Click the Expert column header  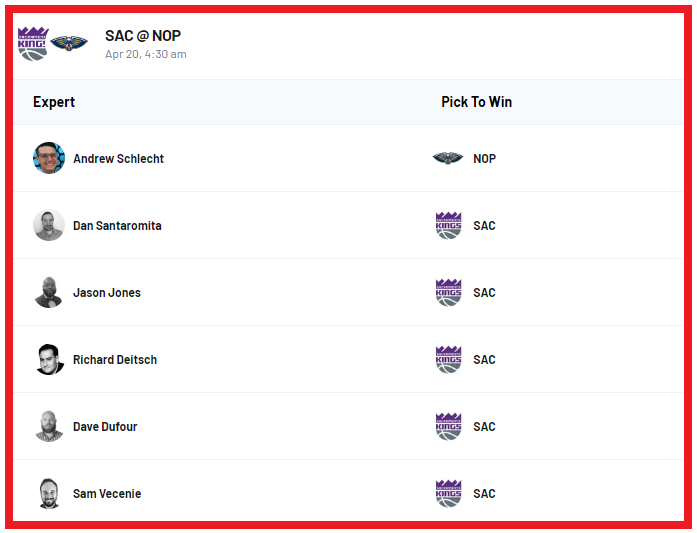click(x=54, y=102)
